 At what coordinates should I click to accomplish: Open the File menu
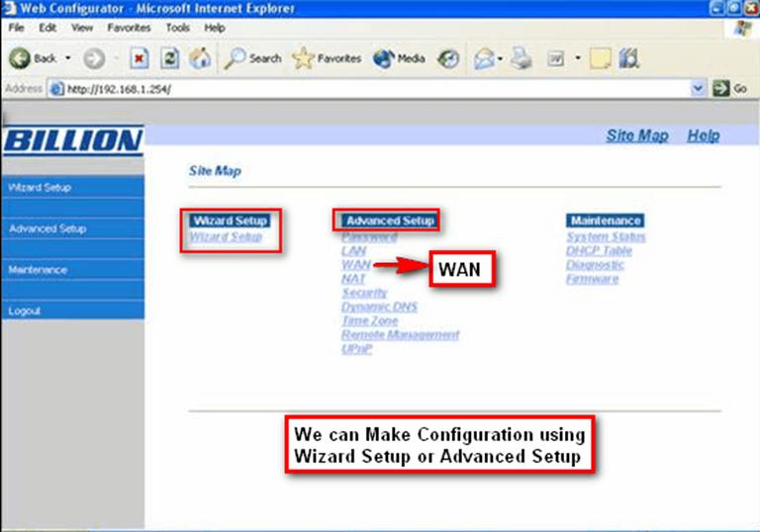16,28
